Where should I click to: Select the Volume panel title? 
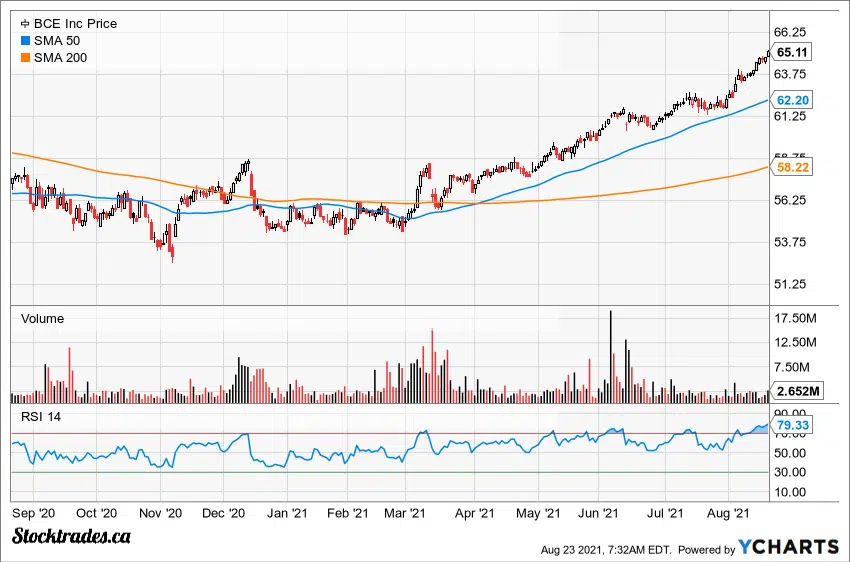[43, 318]
